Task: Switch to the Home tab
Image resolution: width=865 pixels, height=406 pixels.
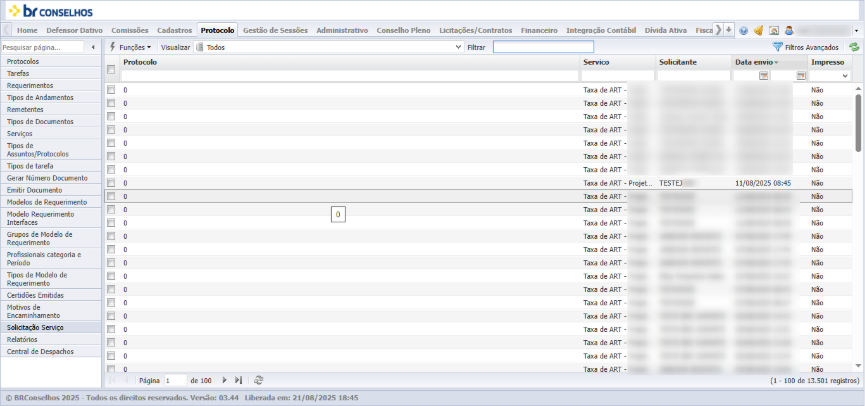Action: (x=28, y=30)
